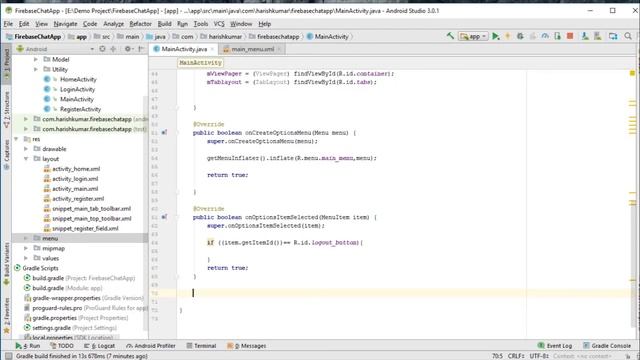Screen dimensions: 640x360
Task: Toggle the Android Profiler tool window button
Action: [151, 346]
